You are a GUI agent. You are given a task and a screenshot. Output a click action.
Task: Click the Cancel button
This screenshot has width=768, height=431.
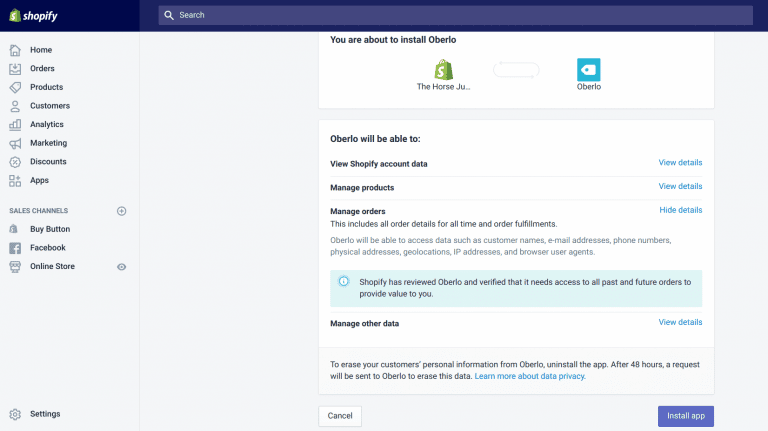pyautogui.click(x=340, y=416)
